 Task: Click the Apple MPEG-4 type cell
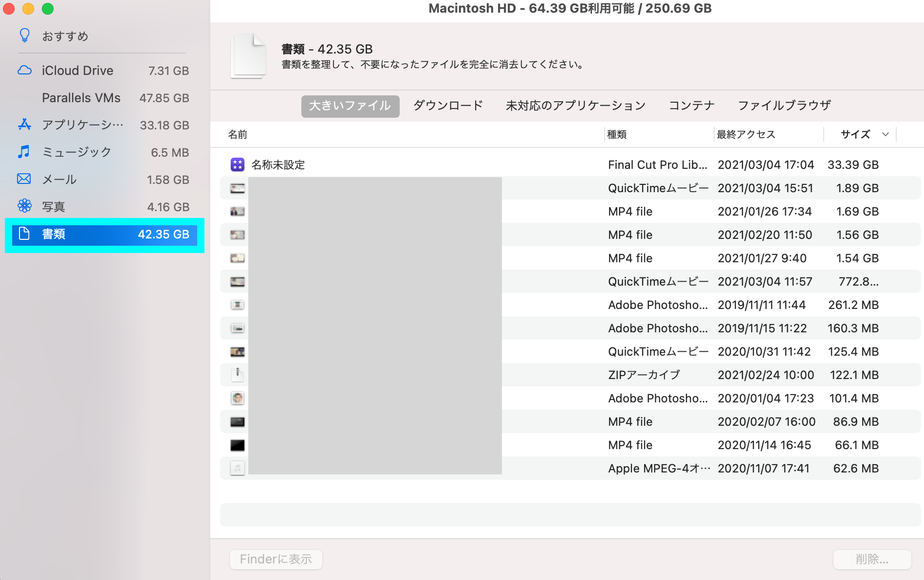659,468
